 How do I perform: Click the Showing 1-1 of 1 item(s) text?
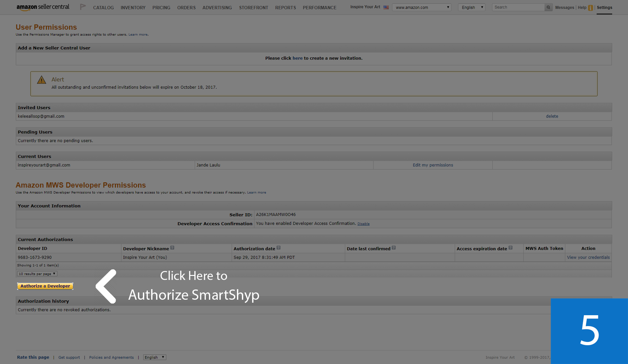coord(38,265)
